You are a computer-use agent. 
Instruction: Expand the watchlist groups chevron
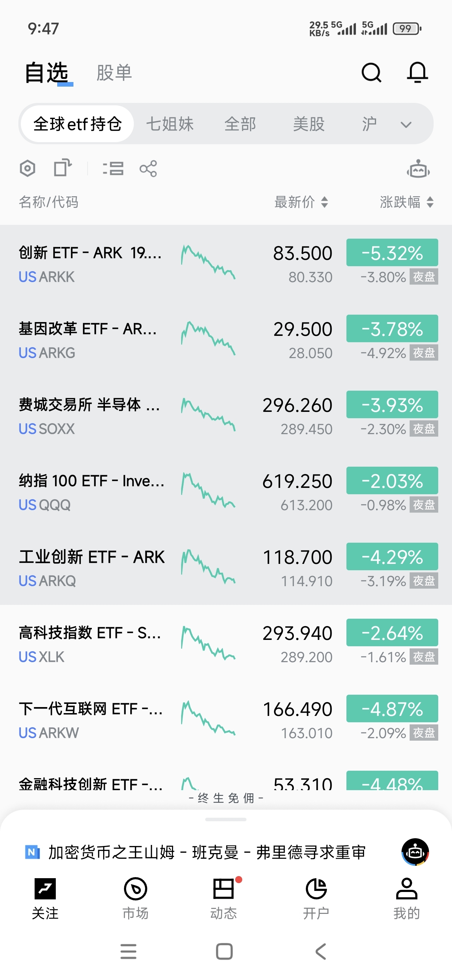pyautogui.click(x=406, y=124)
